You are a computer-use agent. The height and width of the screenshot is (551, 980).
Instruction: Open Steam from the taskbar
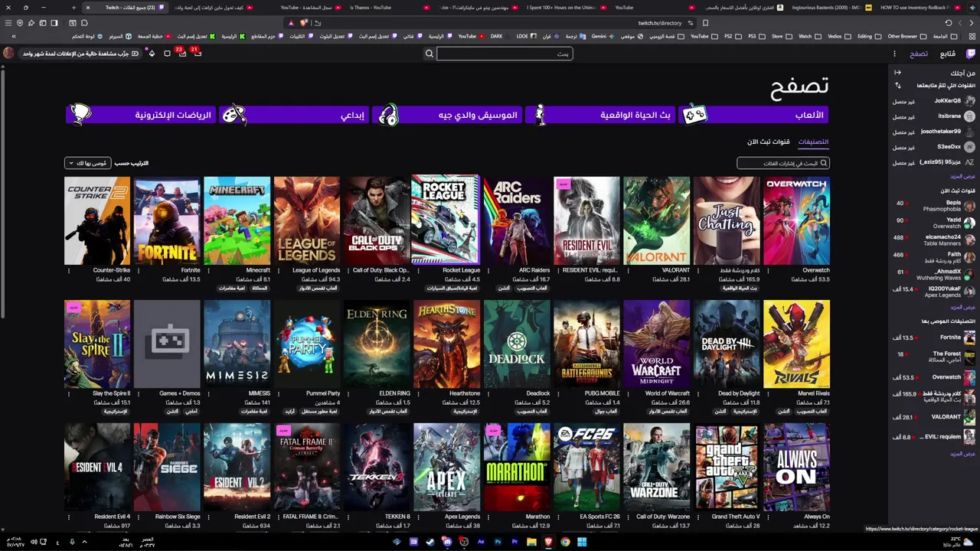click(x=430, y=542)
